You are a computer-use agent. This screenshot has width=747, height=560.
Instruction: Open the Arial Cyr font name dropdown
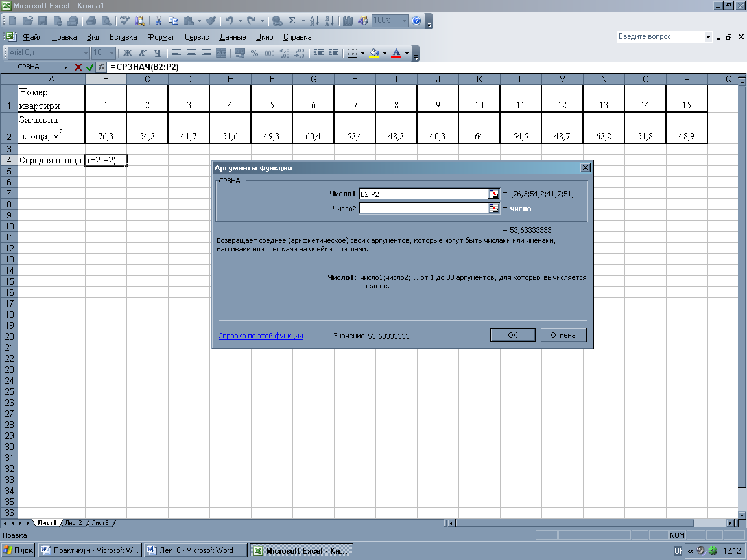(x=86, y=53)
